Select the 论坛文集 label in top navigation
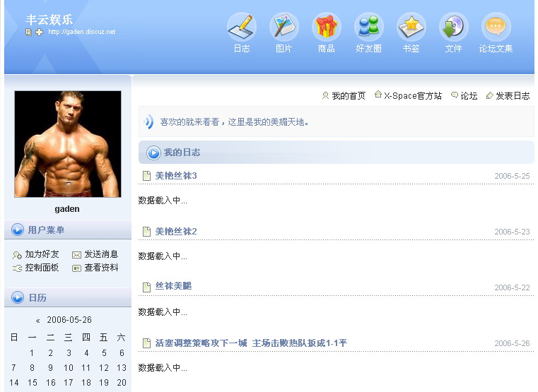 (x=496, y=49)
